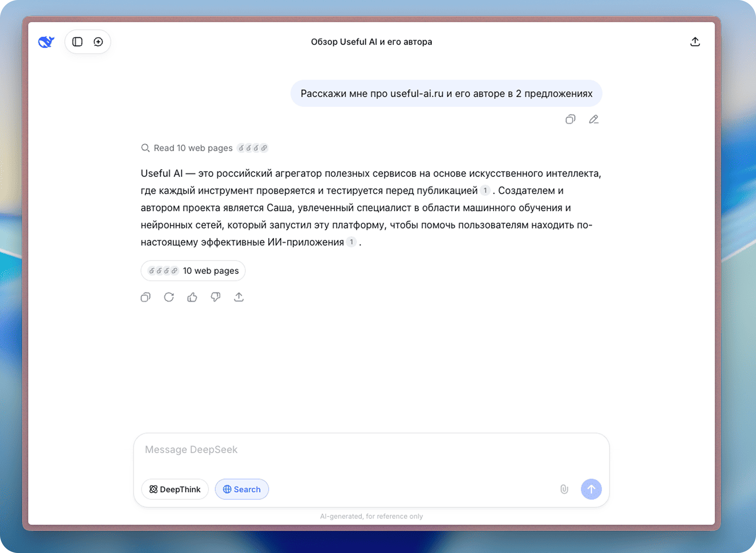Image resolution: width=756 pixels, height=553 pixels.
Task: Open citation 1 after ИИ-приложения
Action: click(351, 242)
